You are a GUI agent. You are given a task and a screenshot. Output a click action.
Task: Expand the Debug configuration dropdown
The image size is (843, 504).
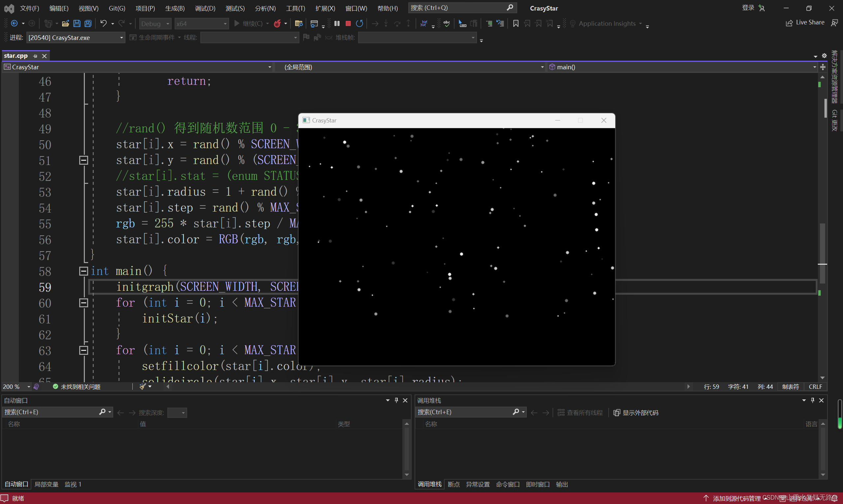click(x=167, y=23)
